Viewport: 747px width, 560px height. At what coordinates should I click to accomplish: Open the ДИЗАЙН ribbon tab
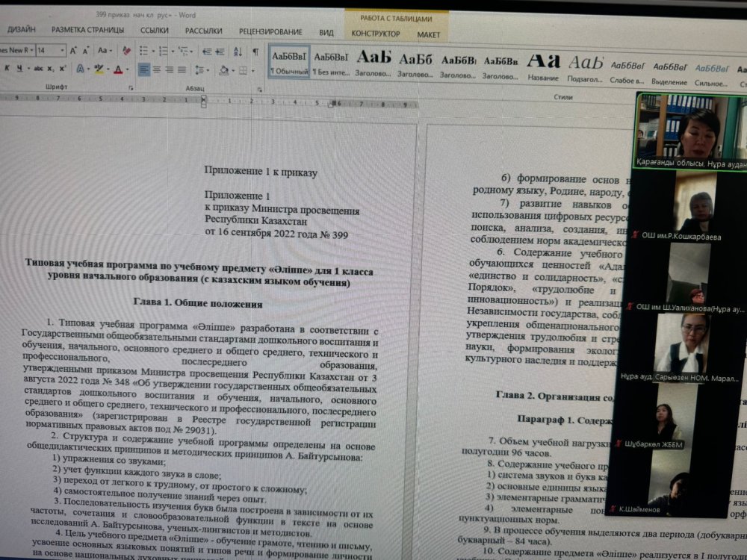click(21, 30)
